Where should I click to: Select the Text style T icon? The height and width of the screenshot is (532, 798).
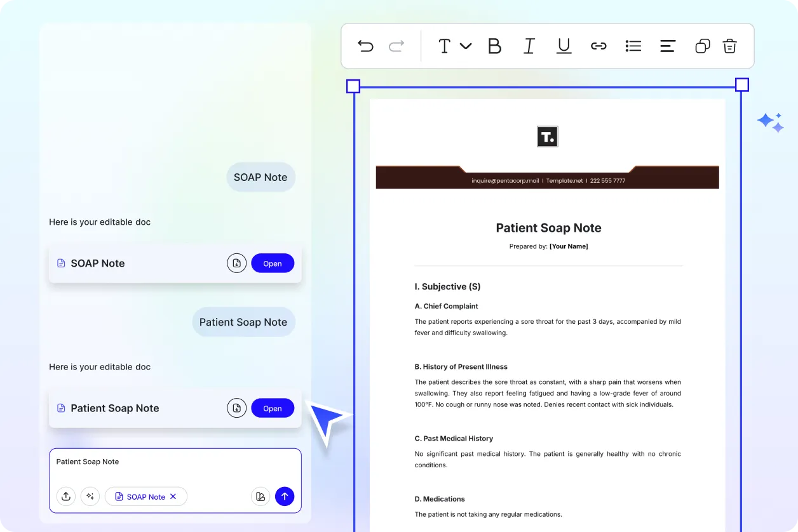(445, 46)
